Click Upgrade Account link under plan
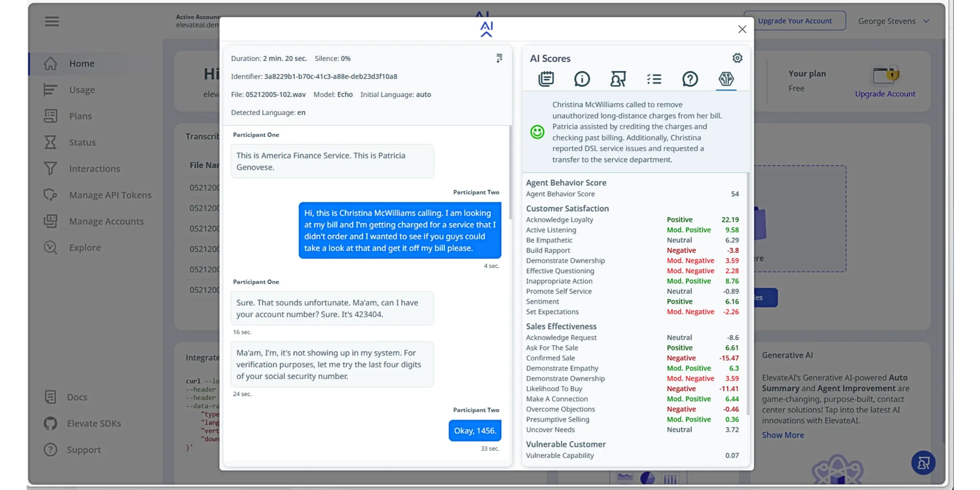Image resolution: width=980 pixels, height=490 pixels. click(885, 94)
